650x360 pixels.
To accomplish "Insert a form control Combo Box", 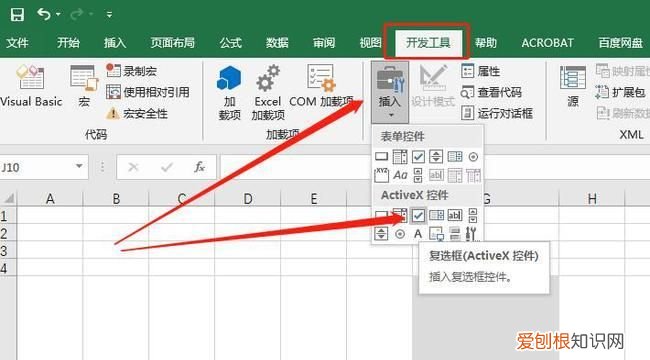I will (400, 157).
